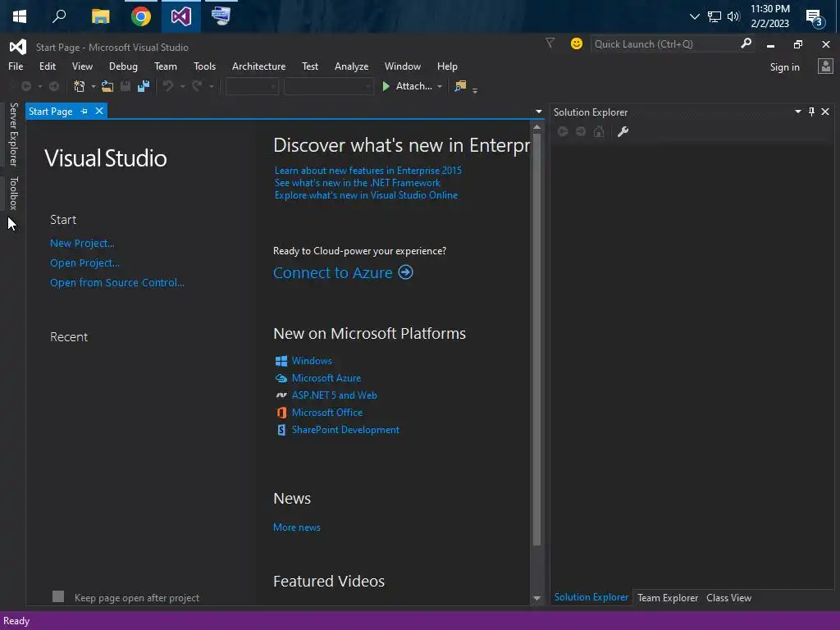Click the Solution Explorer Home icon
Viewport: 840px width, 630px height.
[x=599, y=132]
